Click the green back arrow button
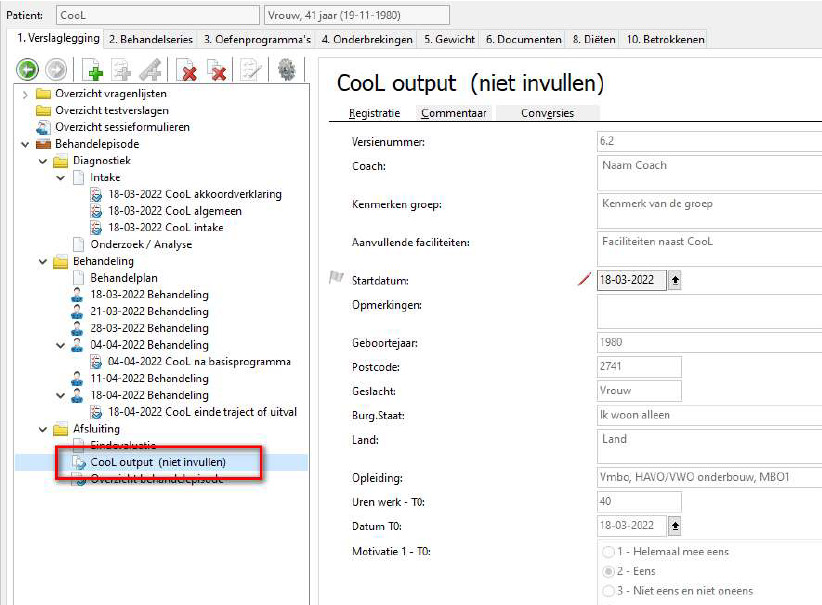822x605 pixels. pyautogui.click(x=27, y=70)
